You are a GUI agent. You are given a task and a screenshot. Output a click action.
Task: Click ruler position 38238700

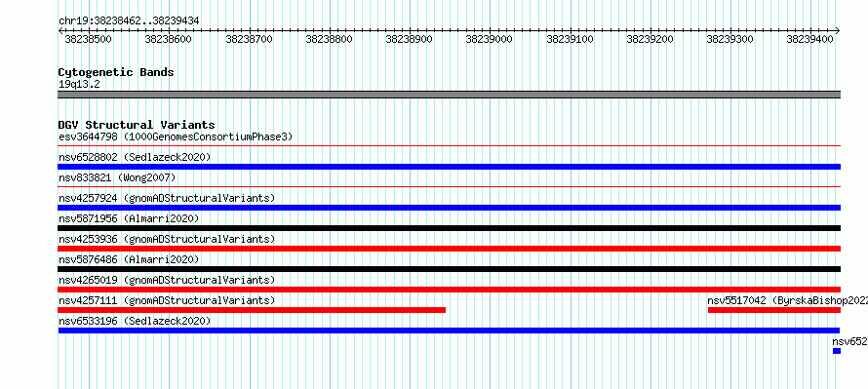coord(250,39)
